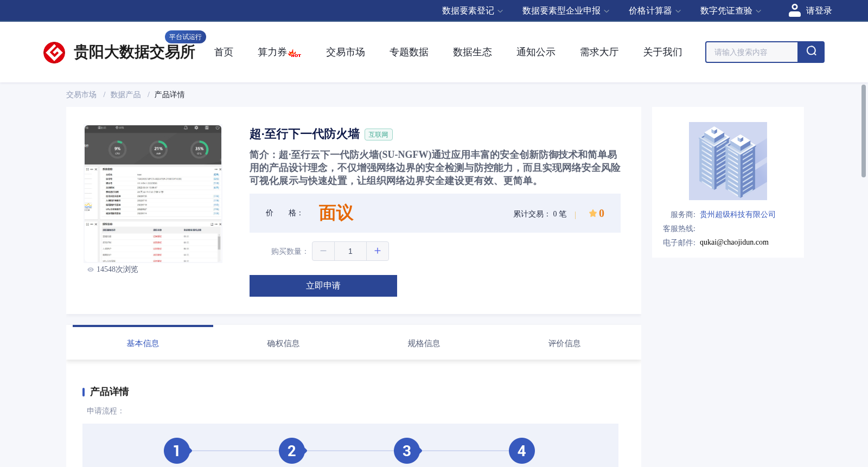Click the 产品详情 section heading
This screenshot has width=868, height=467.
(109, 392)
